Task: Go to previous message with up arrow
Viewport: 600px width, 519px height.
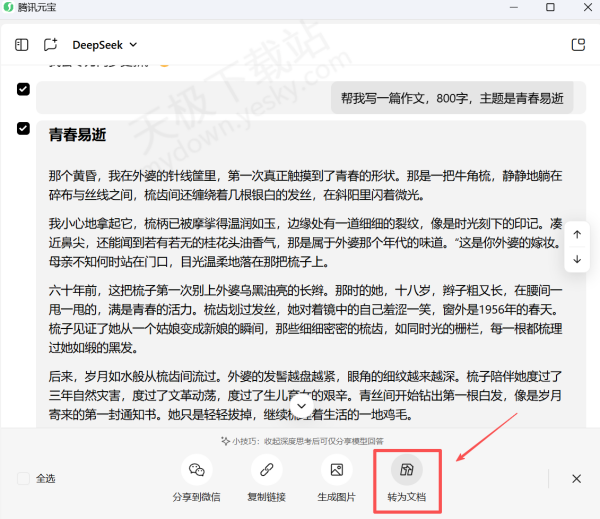Action: tap(577, 234)
